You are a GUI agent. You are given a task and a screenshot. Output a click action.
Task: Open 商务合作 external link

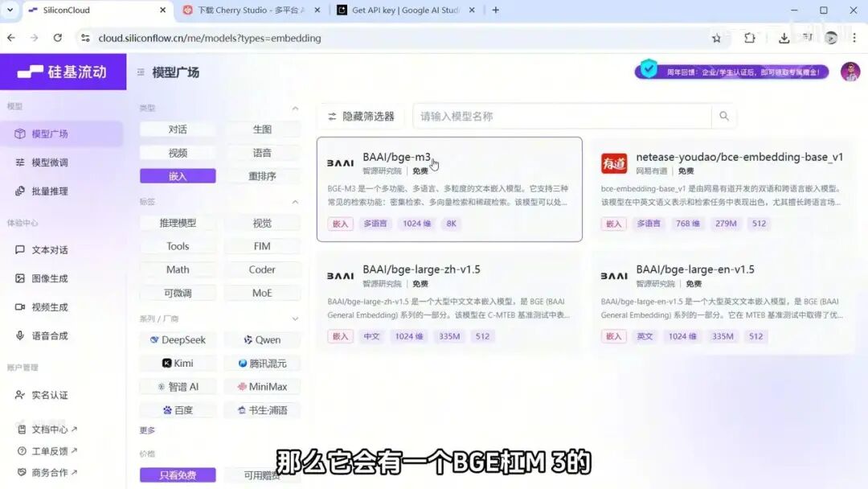(x=47, y=472)
